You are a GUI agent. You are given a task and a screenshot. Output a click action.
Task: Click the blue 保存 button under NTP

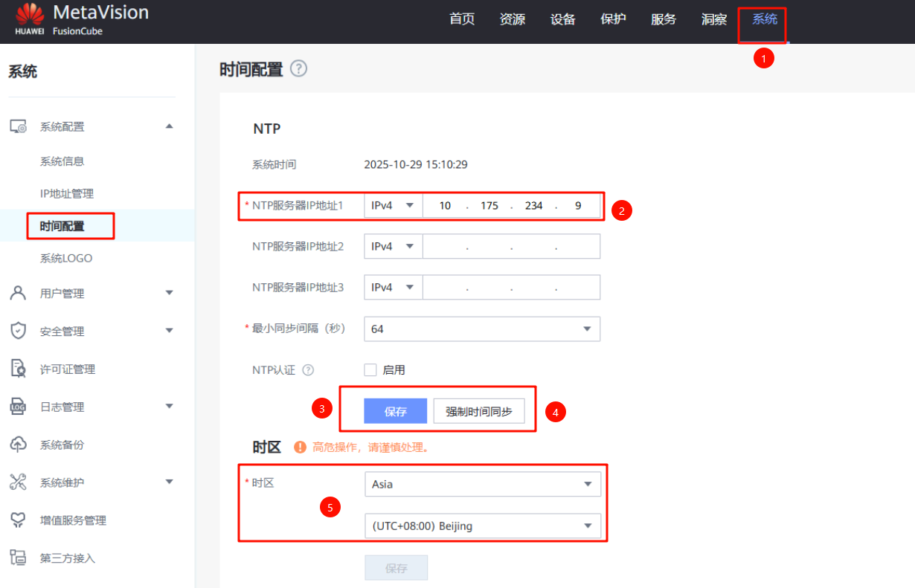395,411
